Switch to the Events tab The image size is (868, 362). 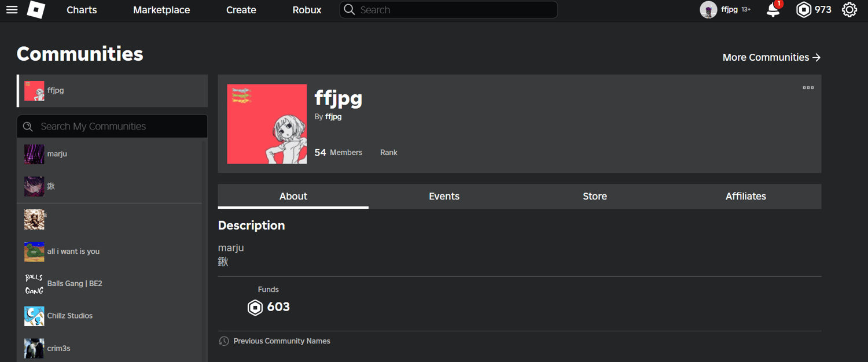[x=444, y=197]
